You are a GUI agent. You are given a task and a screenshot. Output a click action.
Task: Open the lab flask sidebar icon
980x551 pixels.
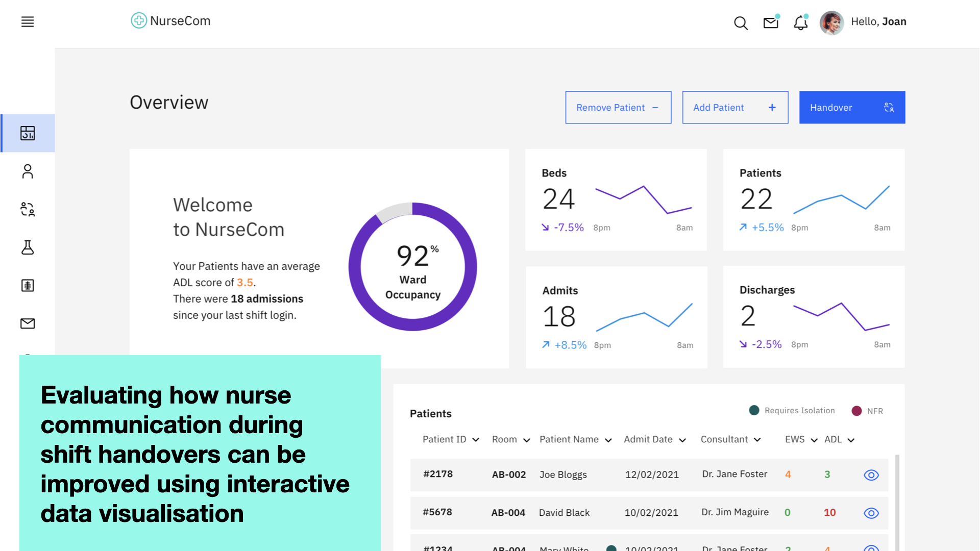click(28, 247)
